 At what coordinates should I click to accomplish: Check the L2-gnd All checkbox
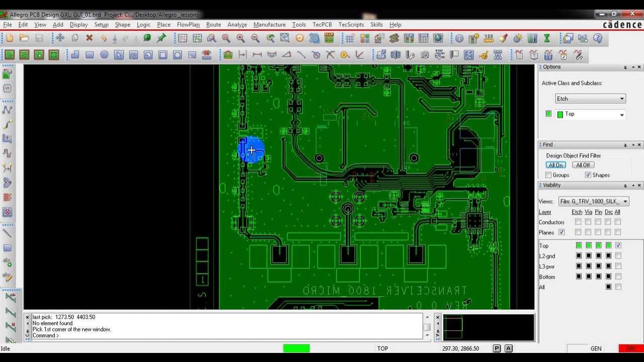[618, 256]
